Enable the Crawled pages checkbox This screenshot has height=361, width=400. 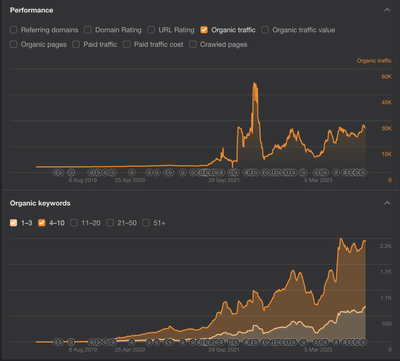pyautogui.click(x=193, y=44)
